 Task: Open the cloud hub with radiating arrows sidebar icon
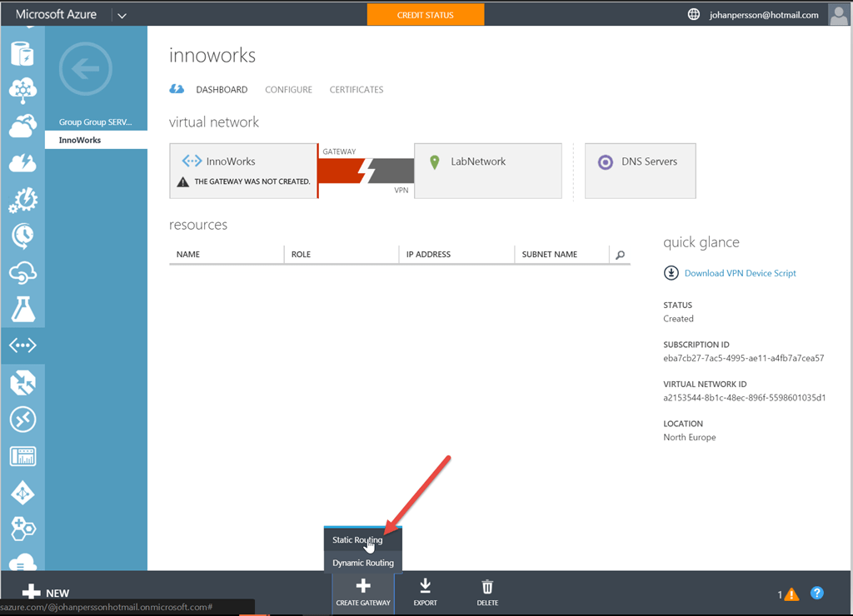coord(22,90)
